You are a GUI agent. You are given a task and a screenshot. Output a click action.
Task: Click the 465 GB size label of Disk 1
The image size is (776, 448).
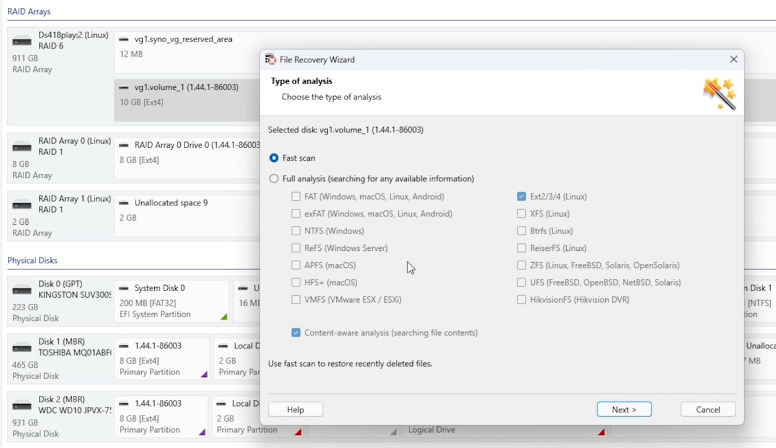click(25, 365)
